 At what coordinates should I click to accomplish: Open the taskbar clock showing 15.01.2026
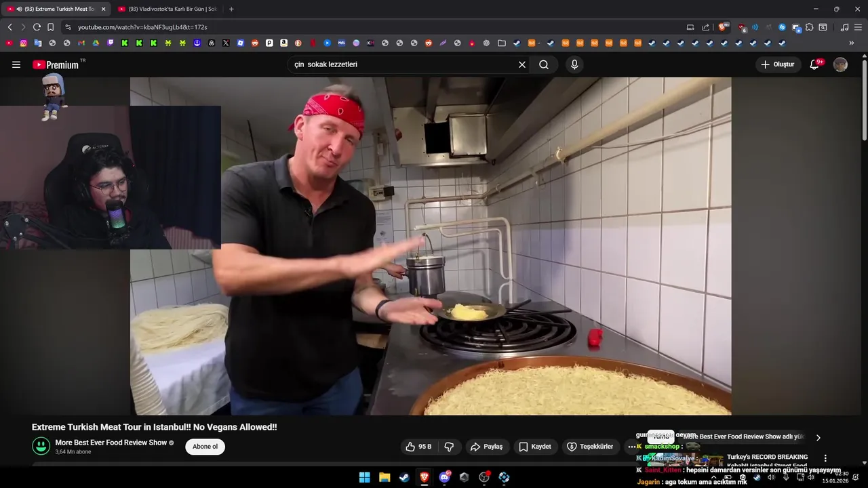coord(835,477)
